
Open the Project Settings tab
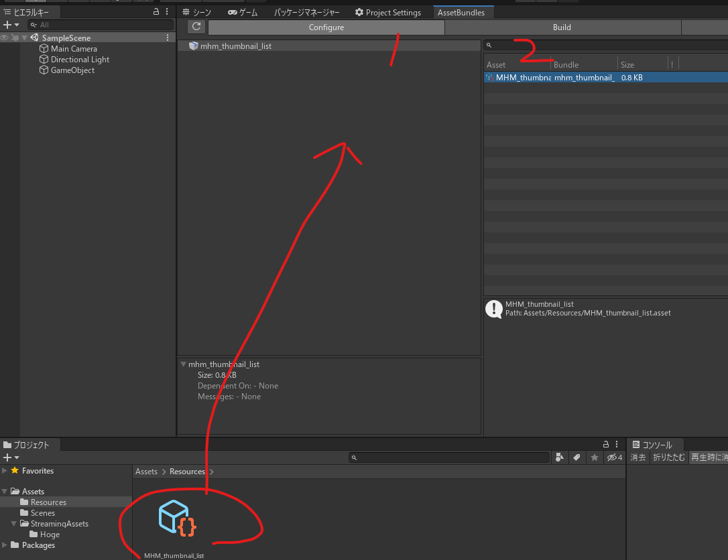coord(388,13)
